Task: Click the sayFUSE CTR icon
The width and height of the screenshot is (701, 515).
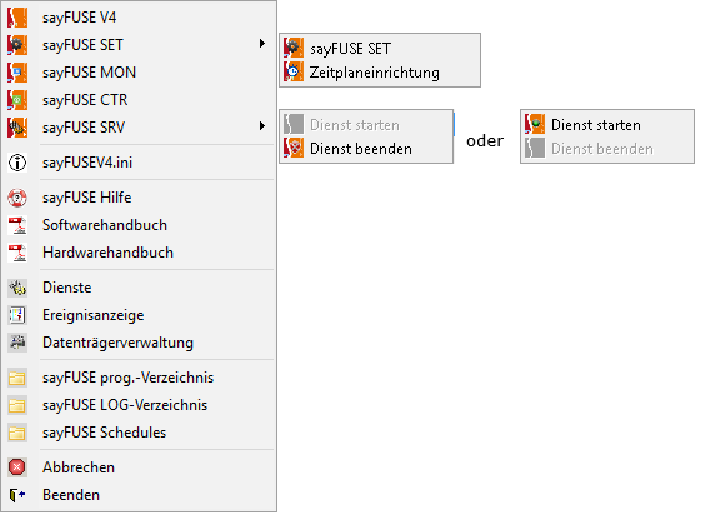Action: [x=17, y=100]
